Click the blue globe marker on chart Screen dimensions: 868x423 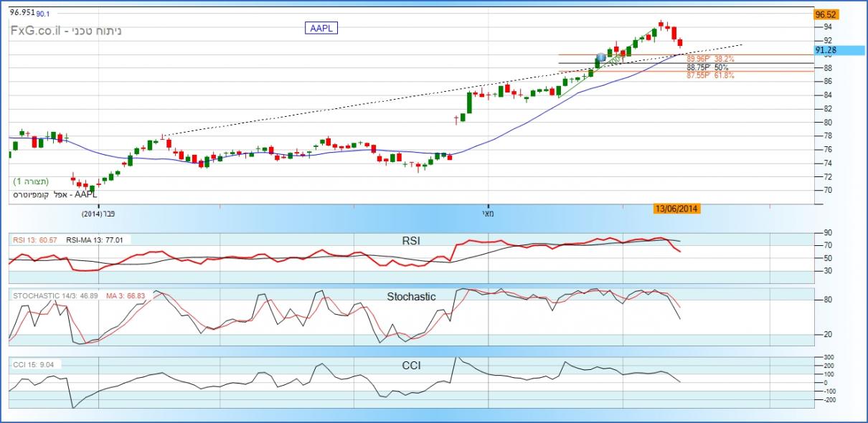click(x=601, y=57)
